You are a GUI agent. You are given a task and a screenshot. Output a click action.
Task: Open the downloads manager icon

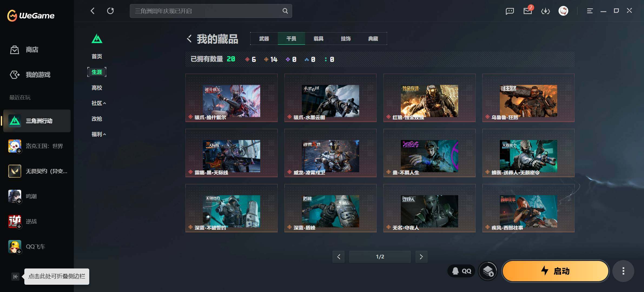point(546,11)
